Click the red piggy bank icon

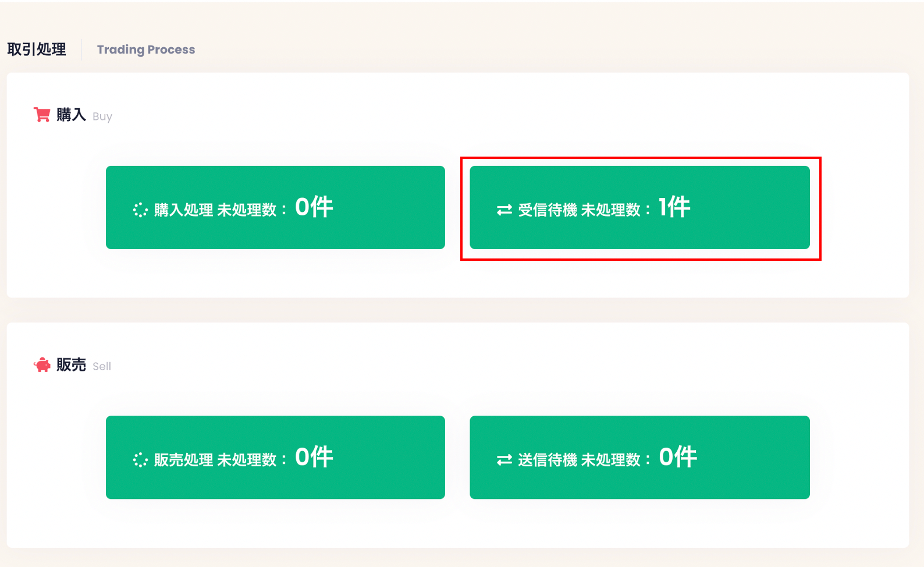(42, 365)
